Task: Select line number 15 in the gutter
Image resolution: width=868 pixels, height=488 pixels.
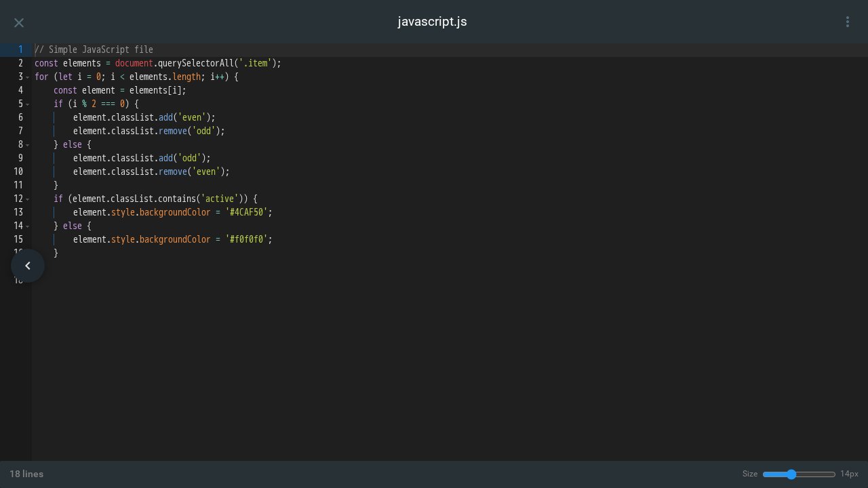Action: coord(18,239)
